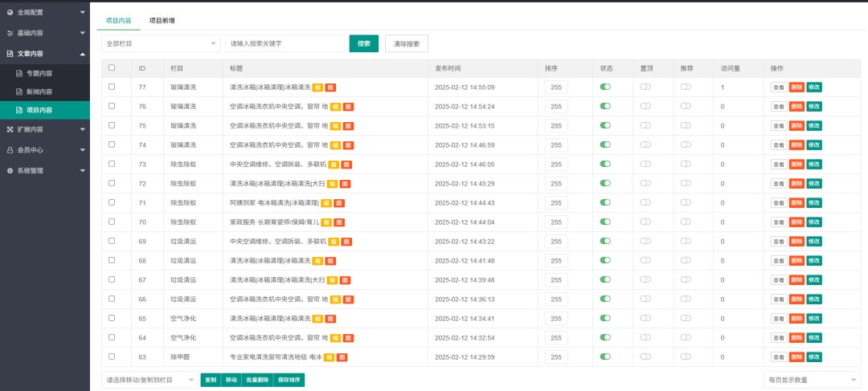Click publish time 2025-02-12 14:29:59
The image size is (868, 391).
(x=465, y=357)
